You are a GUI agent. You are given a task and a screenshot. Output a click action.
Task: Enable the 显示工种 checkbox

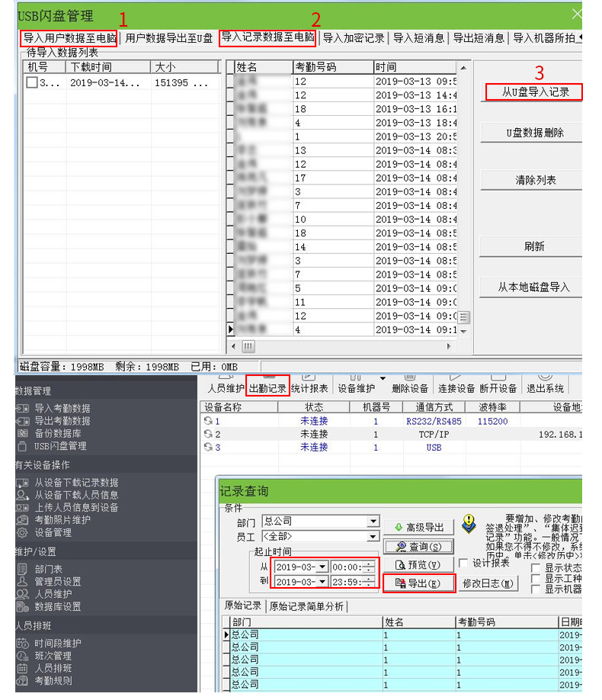536,579
